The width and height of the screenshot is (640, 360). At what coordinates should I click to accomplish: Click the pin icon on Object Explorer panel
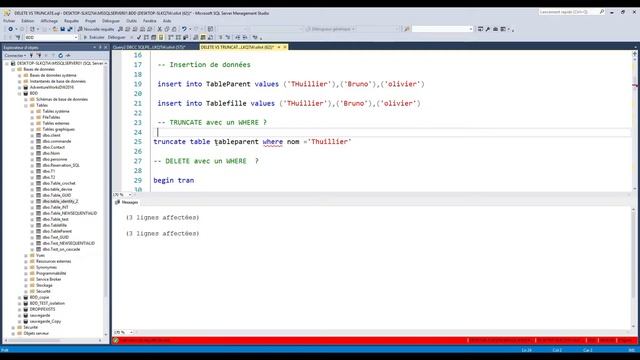point(100,47)
